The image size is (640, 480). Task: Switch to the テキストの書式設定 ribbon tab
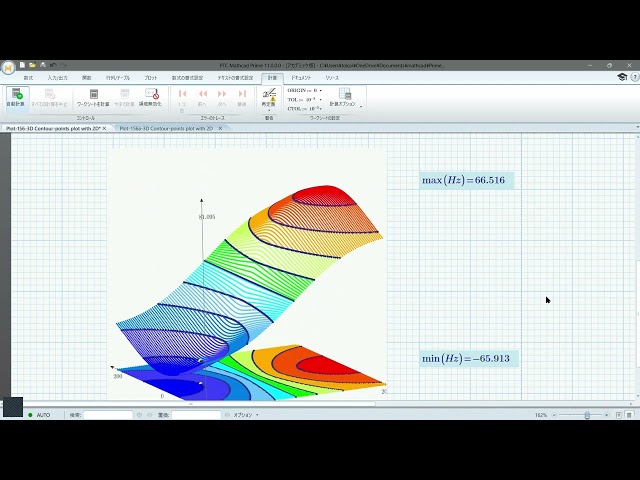(x=235, y=78)
